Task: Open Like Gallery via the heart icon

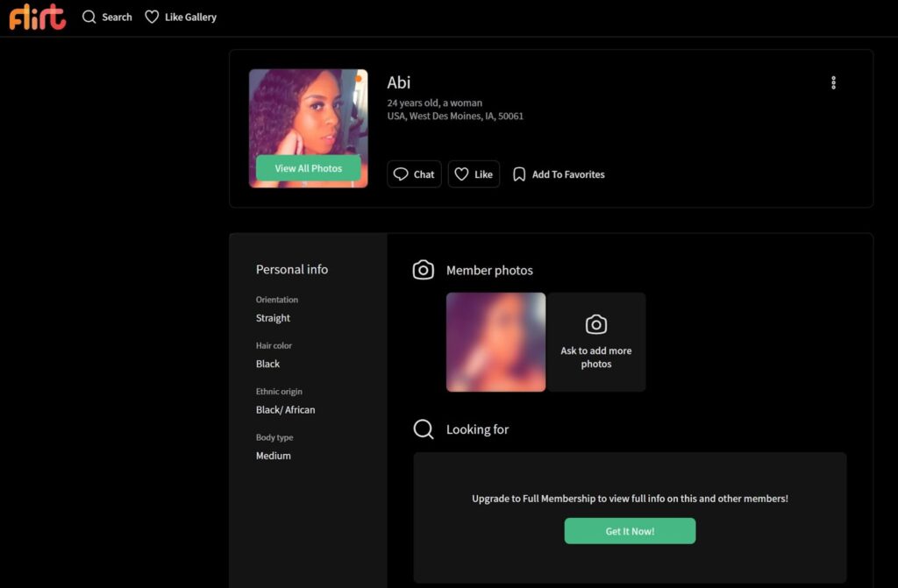Action: (150, 16)
